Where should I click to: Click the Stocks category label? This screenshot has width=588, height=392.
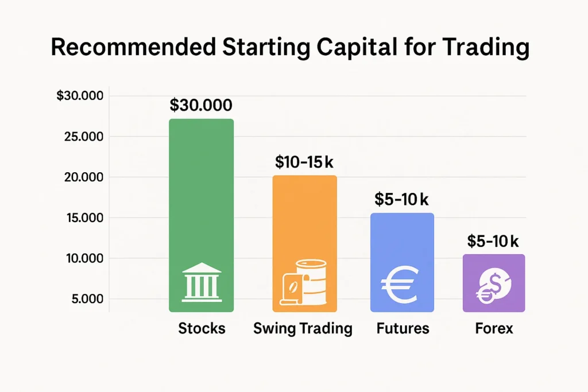tap(202, 329)
